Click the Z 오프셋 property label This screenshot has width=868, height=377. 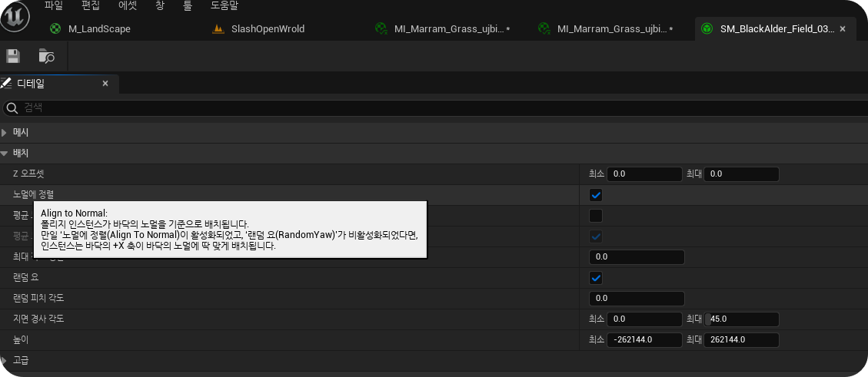(28, 174)
